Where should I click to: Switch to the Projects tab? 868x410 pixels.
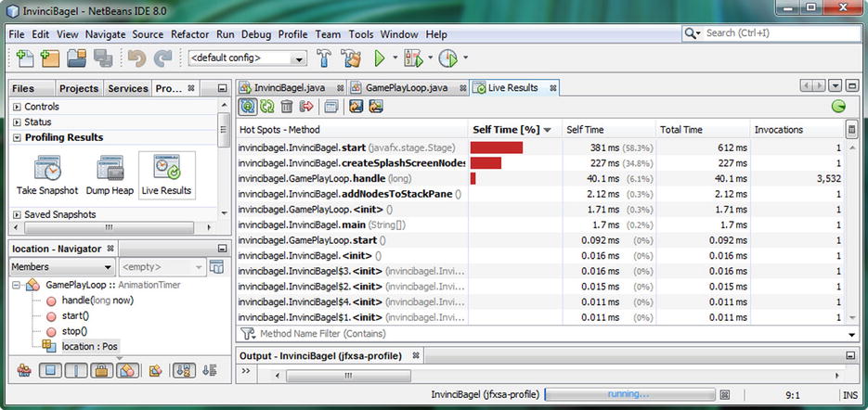coord(79,88)
